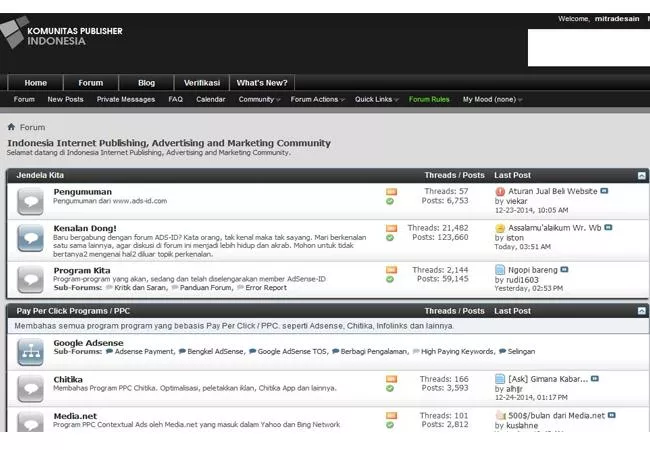Open rudi1603's profile in last post

click(522, 280)
